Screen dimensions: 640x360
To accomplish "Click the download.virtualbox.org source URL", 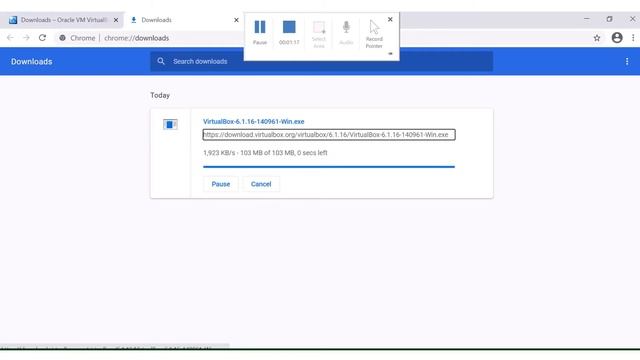I will [329, 135].
